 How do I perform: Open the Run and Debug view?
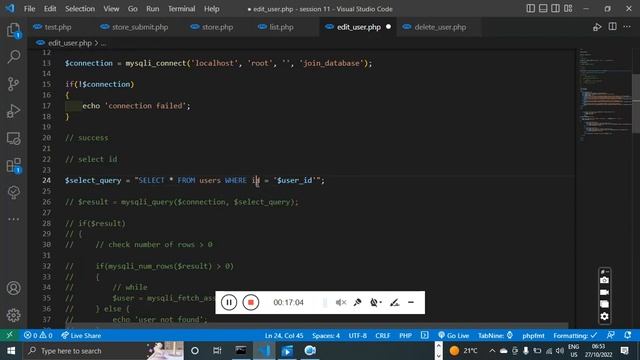point(13,111)
